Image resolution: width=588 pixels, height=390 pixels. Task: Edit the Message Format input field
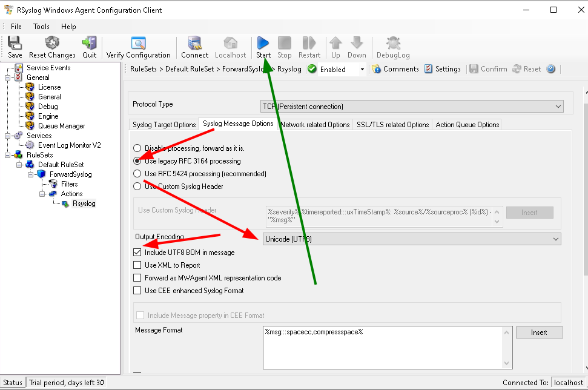(382, 345)
